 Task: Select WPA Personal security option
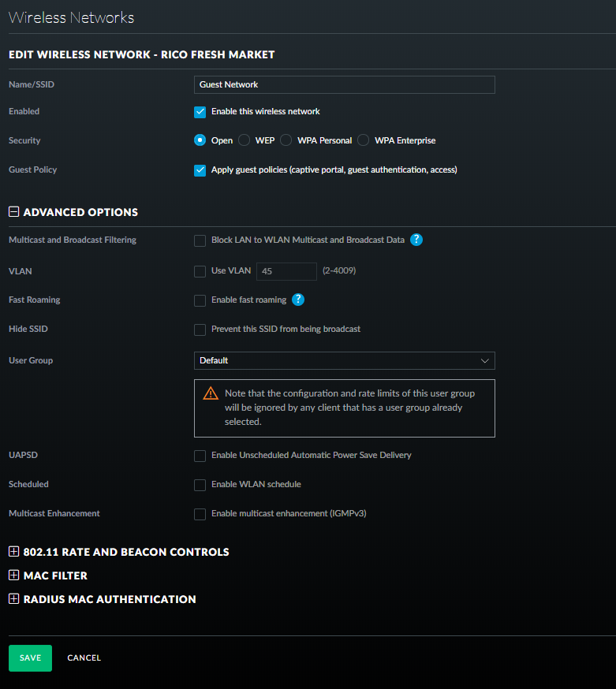coord(285,140)
